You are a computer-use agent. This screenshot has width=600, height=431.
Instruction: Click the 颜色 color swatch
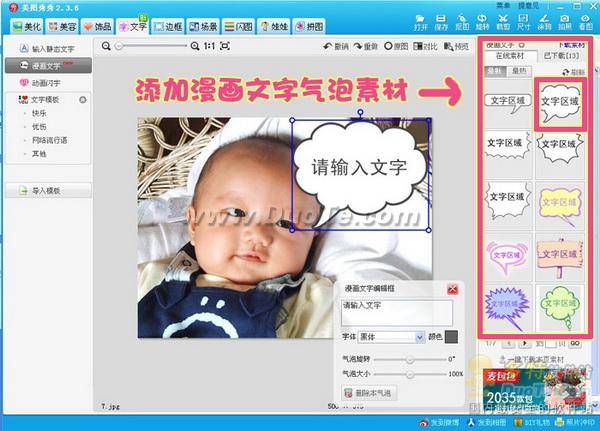tap(452, 337)
